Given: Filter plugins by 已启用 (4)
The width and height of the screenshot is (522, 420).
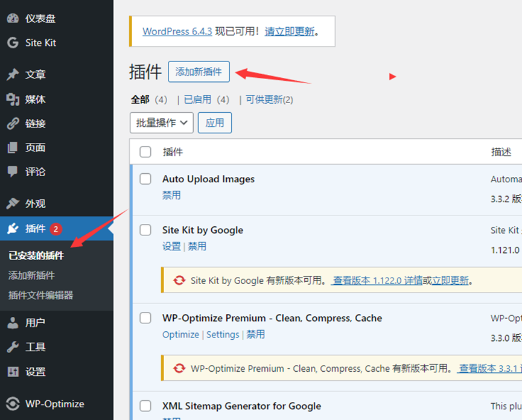Looking at the screenshot, I should pos(206,100).
